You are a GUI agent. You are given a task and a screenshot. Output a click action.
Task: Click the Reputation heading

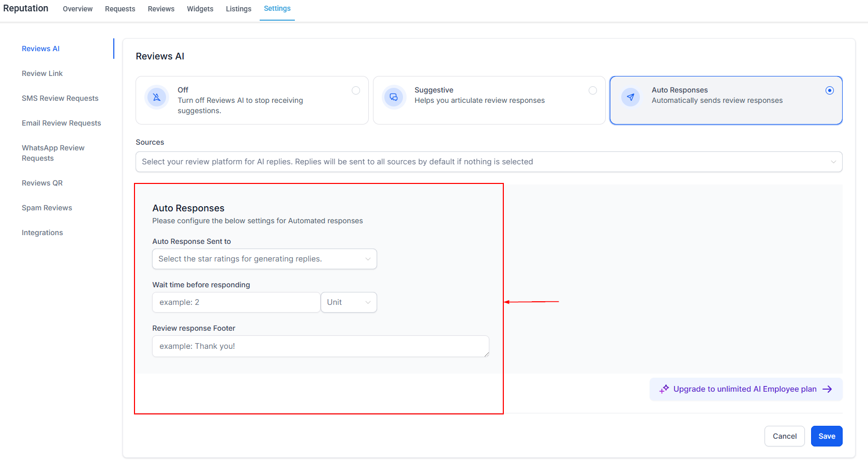[26, 8]
